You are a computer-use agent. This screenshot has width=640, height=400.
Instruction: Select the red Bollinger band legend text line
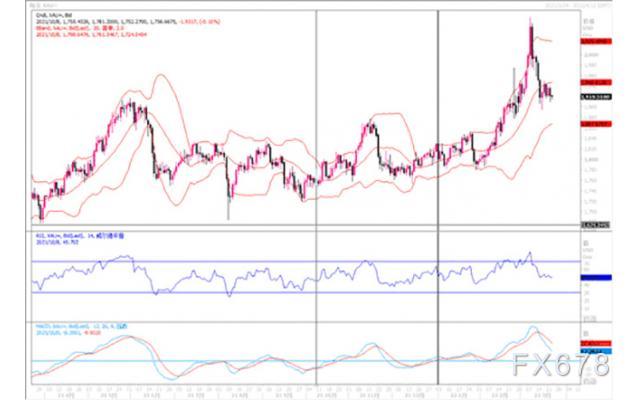click(x=80, y=28)
